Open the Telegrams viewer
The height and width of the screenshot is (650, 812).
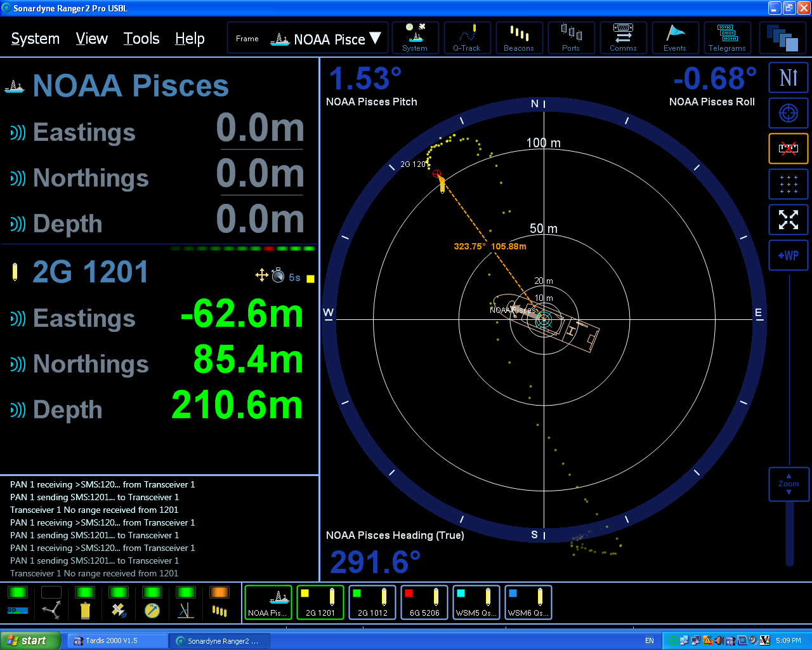tap(727, 38)
